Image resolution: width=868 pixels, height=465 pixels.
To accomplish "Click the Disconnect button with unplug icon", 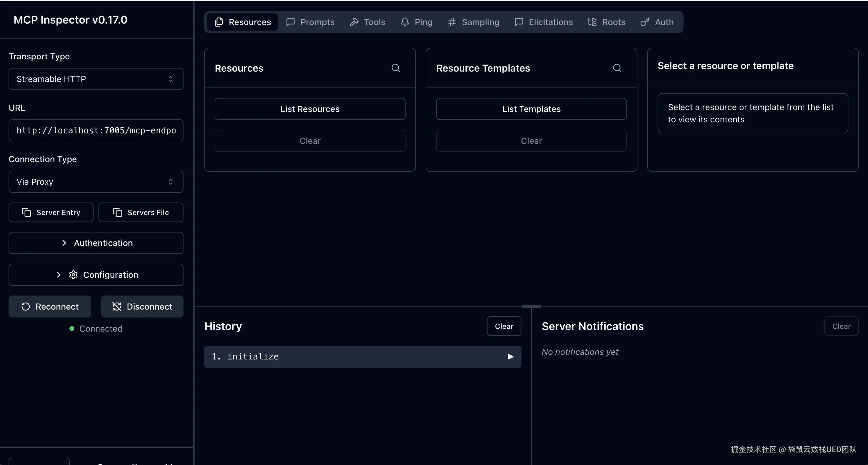I will pyautogui.click(x=142, y=307).
